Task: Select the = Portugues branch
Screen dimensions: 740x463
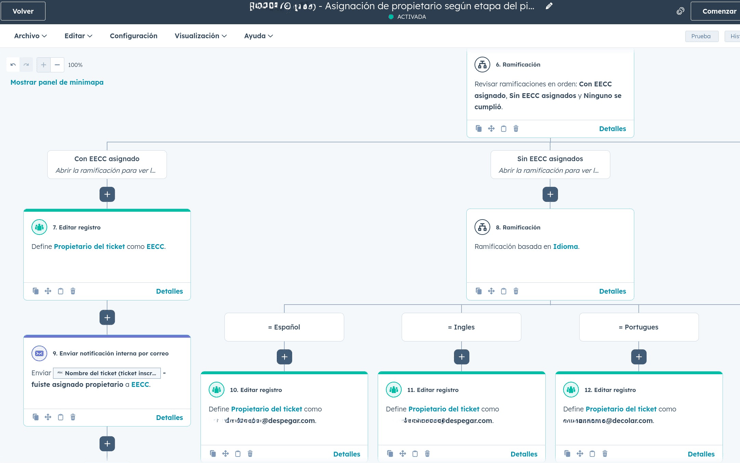Action: [639, 327]
